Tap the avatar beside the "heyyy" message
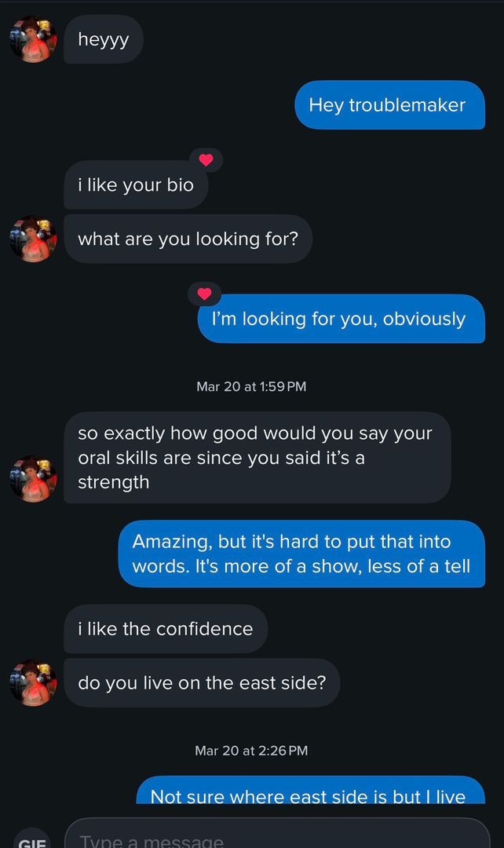 pyautogui.click(x=32, y=39)
